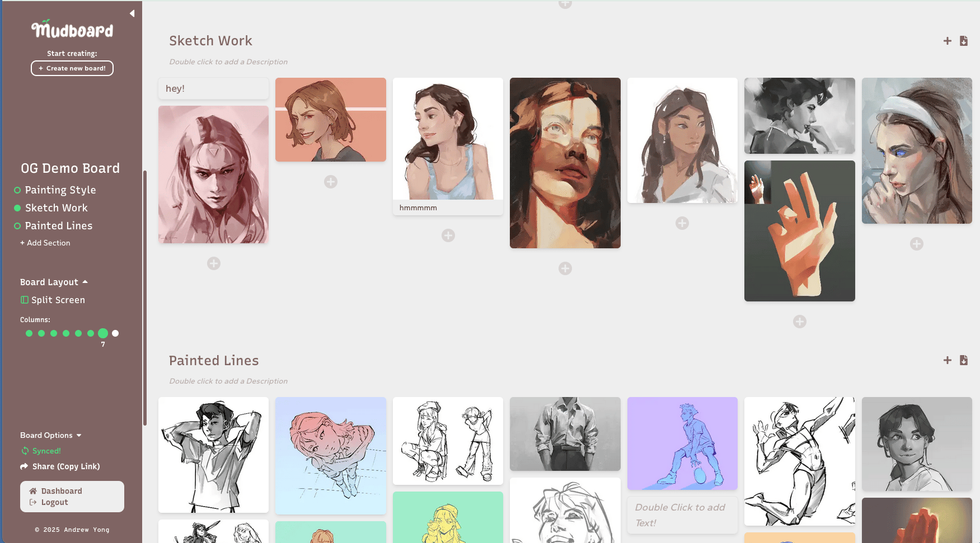980x543 pixels.
Task: Select the woman in white shirt sketch
Action: [x=682, y=140]
